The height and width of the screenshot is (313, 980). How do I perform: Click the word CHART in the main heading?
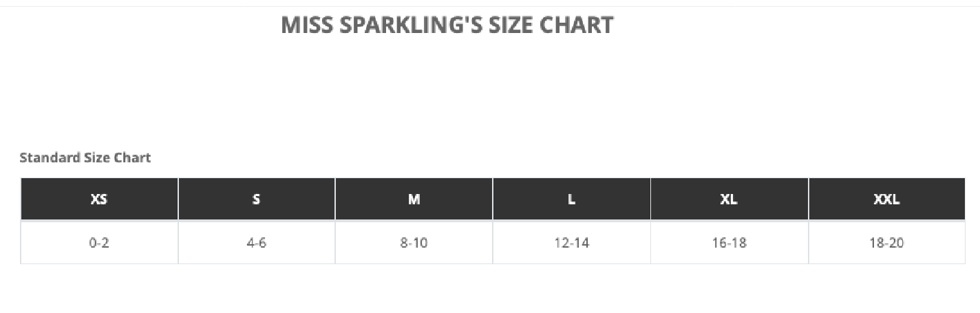tap(577, 25)
